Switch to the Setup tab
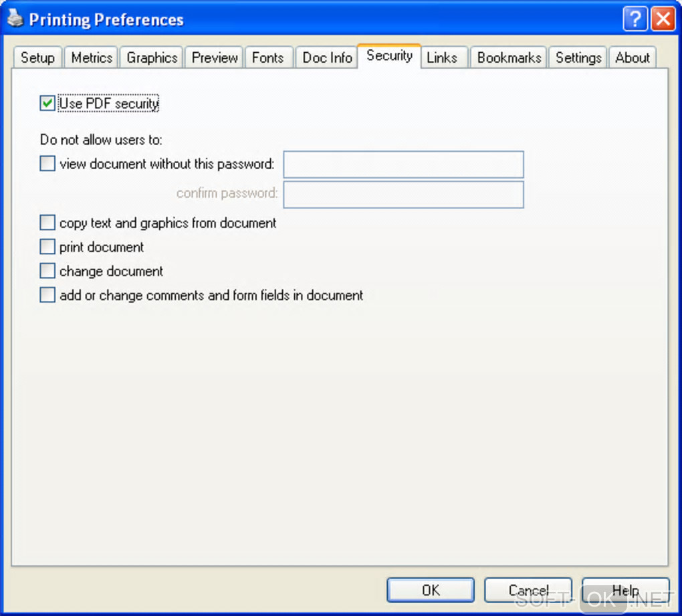Viewport: 682px width, 616px height. tap(37, 58)
